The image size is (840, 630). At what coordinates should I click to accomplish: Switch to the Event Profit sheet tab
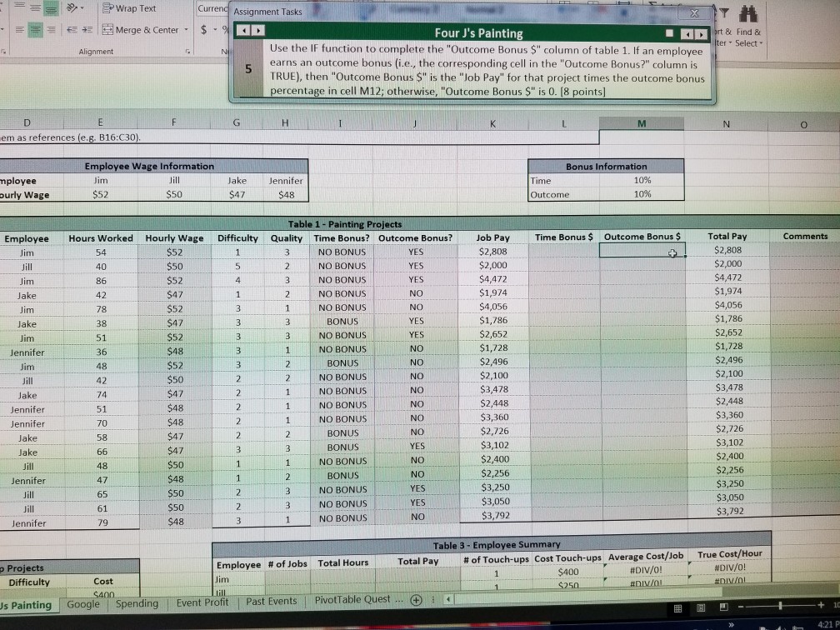[x=202, y=602]
